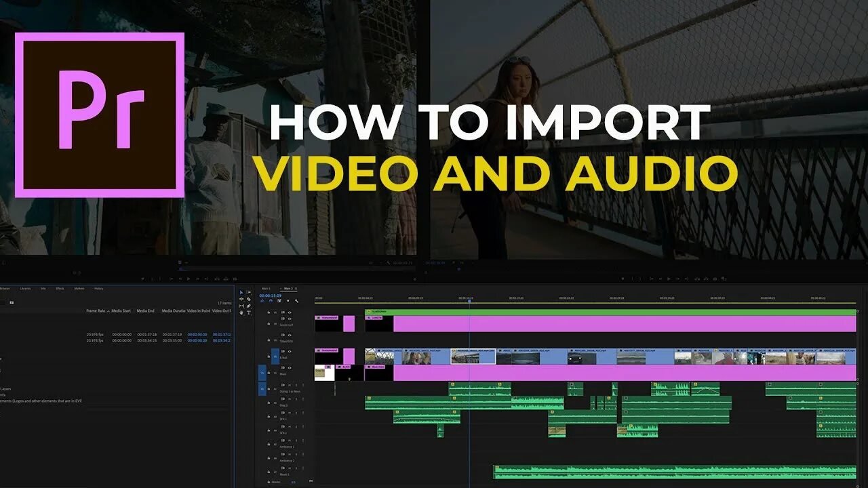This screenshot has width=868, height=488.
Task: Click the Media Start column header
Action: click(x=121, y=310)
